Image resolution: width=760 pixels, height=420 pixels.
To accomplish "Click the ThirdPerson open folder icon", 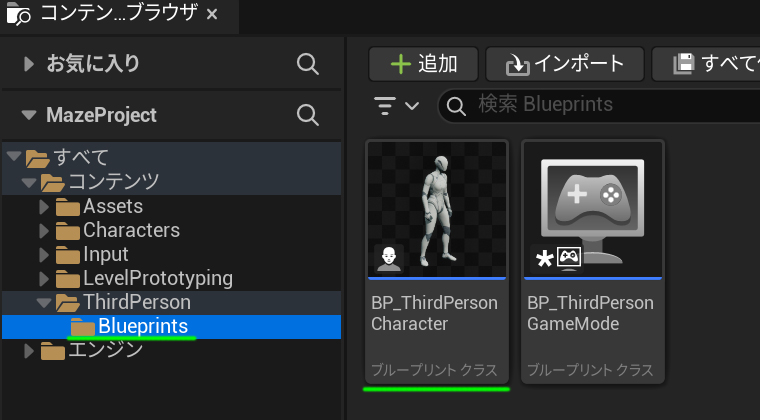I will point(68,303).
